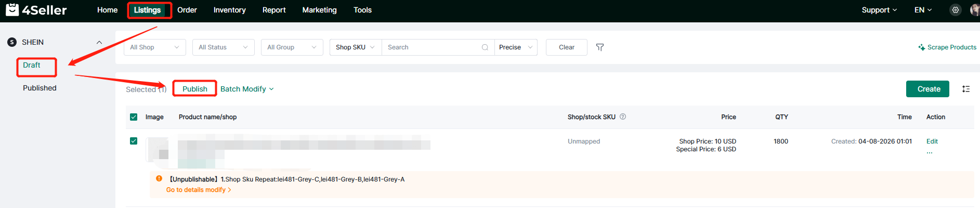Open the settings gear icon
Viewport: 980px width, 208px height.
click(x=955, y=10)
